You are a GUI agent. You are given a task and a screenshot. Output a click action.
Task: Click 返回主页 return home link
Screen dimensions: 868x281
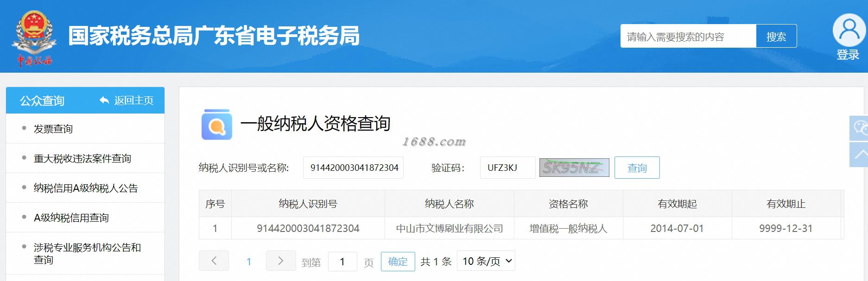(x=127, y=100)
